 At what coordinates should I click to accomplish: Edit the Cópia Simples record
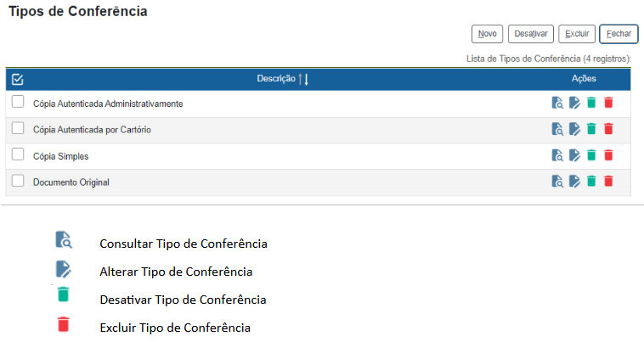point(574,155)
